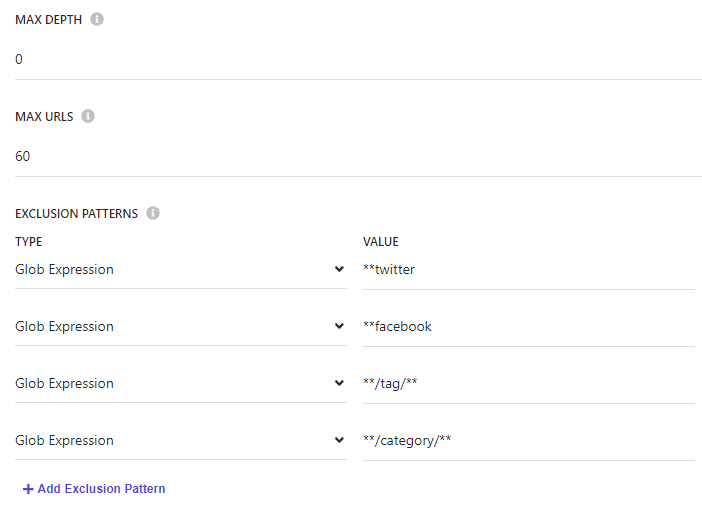Screen dimensions: 702x506
Task: Click the chevron arrow in the **twitter row
Action: 340,269
